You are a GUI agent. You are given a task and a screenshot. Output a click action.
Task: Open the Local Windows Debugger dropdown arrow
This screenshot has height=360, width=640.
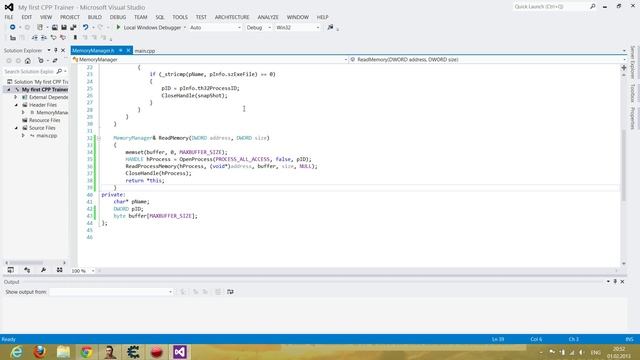[x=184, y=27]
